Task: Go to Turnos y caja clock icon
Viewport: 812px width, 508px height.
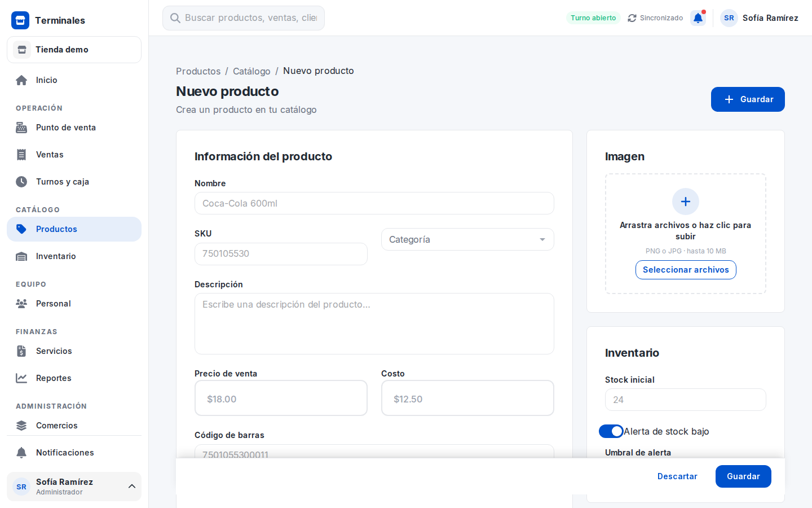Action: click(x=21, y=182)
